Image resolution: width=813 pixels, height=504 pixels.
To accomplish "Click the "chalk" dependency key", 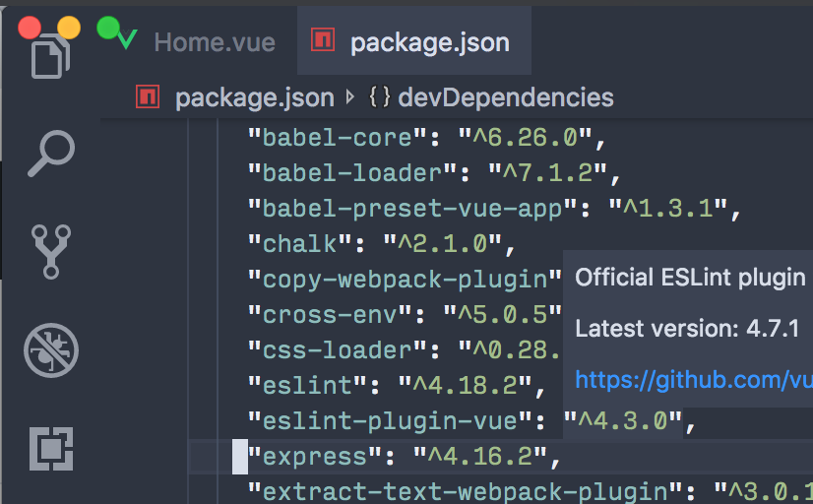I will coord(299,244).
